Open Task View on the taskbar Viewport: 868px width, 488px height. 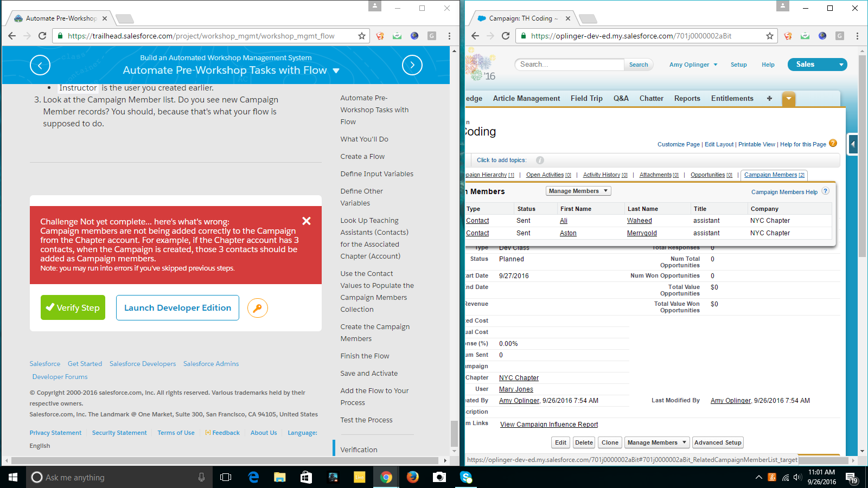tap(226, 477)
